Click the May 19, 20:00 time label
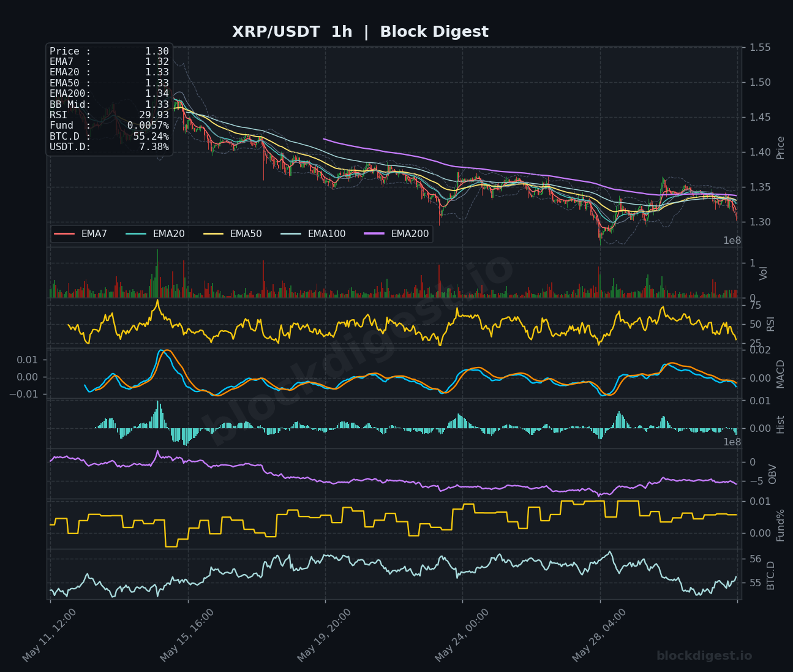 point(325,635)
